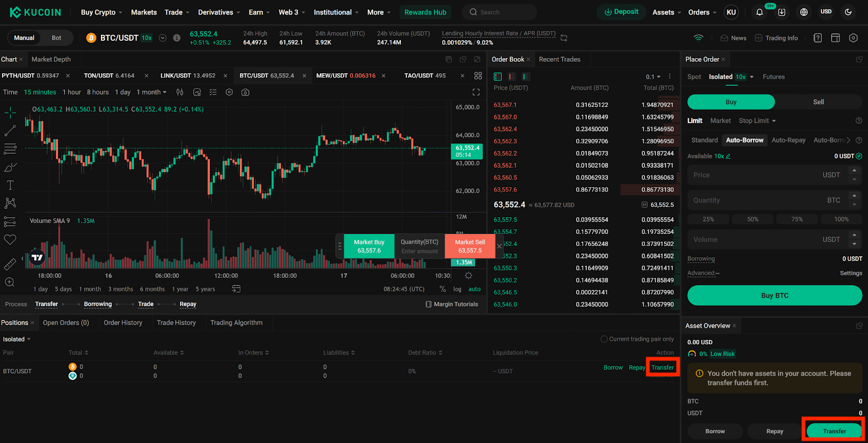
Task: Open Futures tab in Place Order
Action: (774, 77)
